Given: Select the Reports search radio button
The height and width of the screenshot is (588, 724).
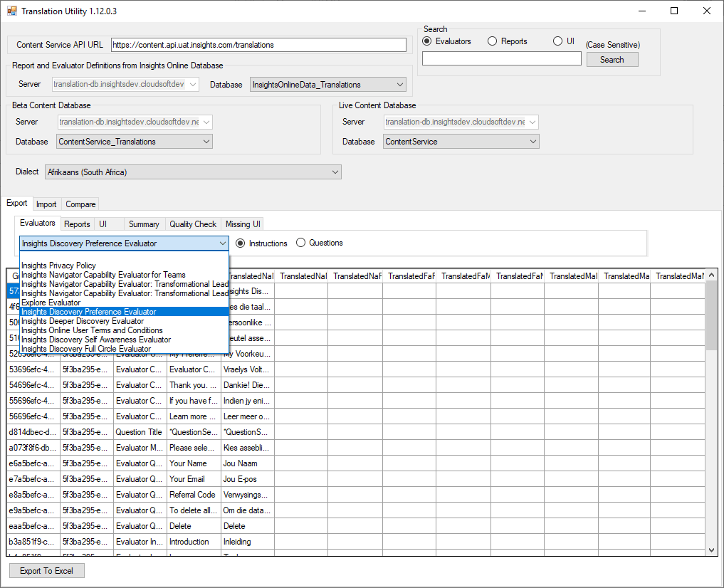Looking at the screenshot, I should (492, 41).
